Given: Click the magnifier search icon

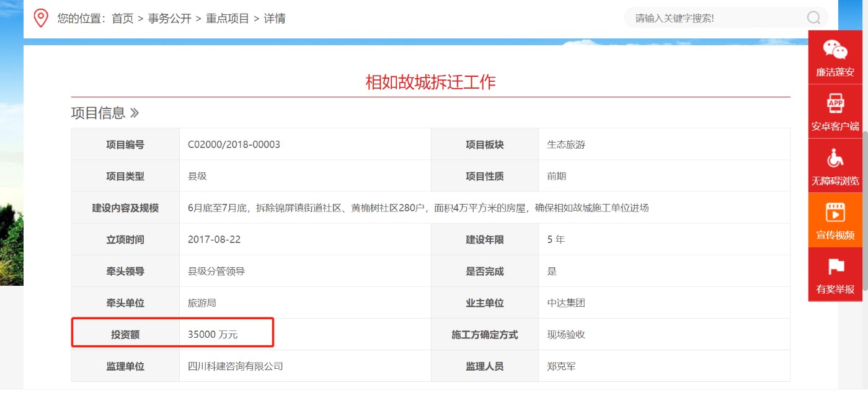Looking at the screenshot, I should coord(813,18).
